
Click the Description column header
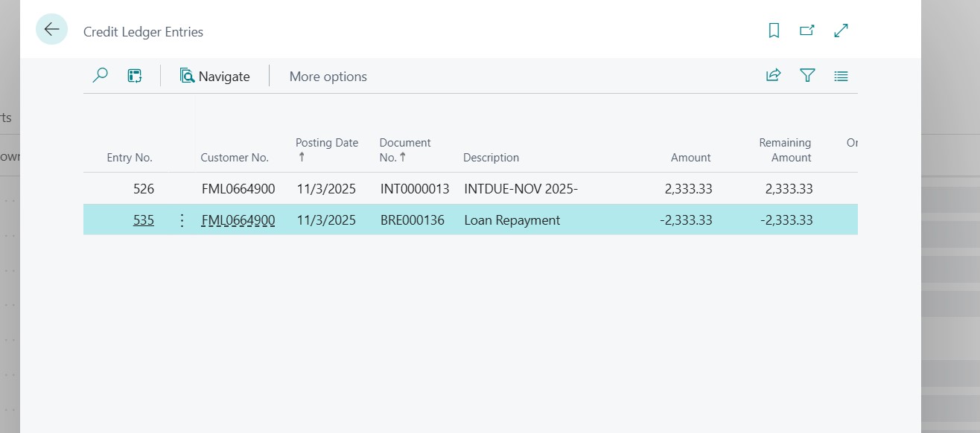tap(491, 158)
